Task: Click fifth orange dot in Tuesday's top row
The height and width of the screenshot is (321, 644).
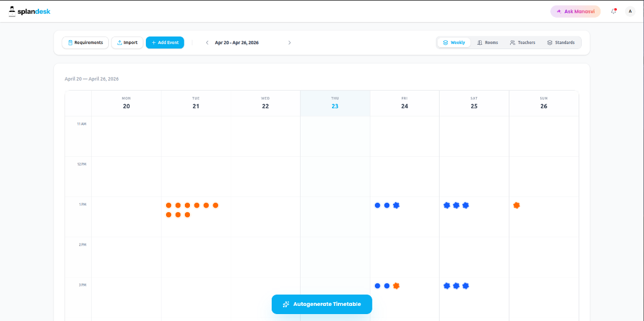Action: pos(206,205)
